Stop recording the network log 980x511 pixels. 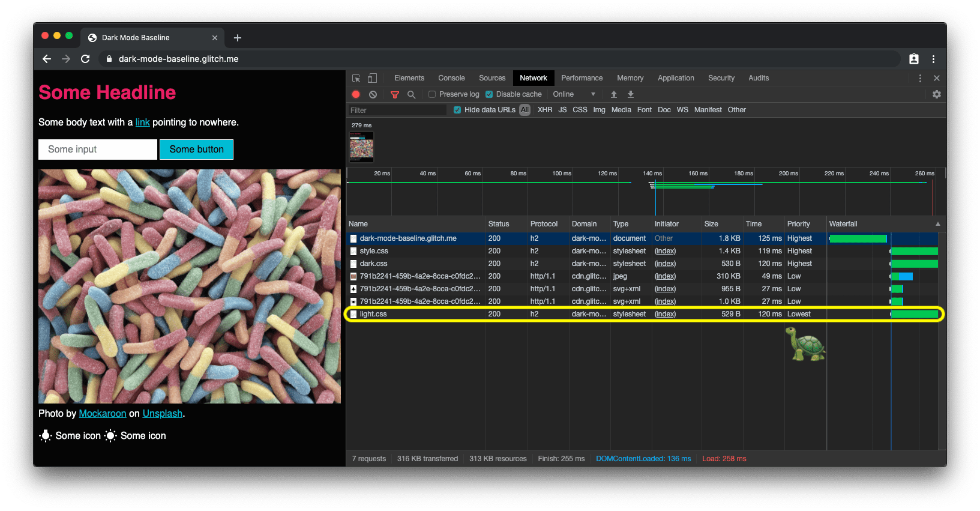pos(356,94)
